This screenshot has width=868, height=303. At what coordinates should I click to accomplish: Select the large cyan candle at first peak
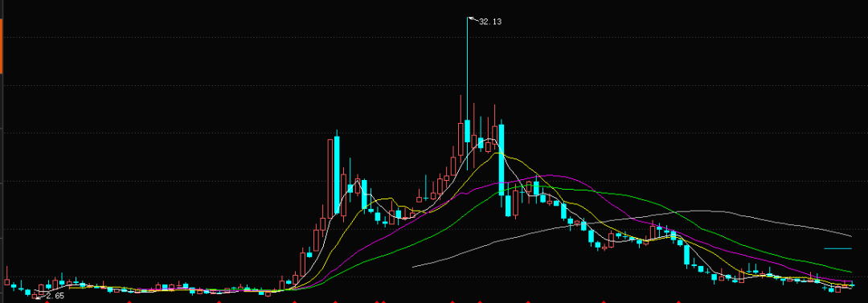pyautogui.click(x=337, y=171)
